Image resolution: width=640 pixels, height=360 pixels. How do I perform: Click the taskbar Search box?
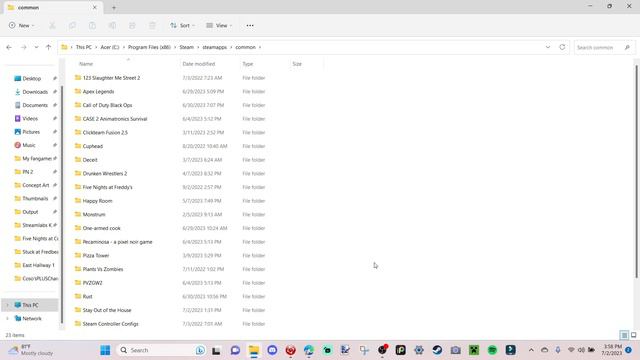coord(161,350)
